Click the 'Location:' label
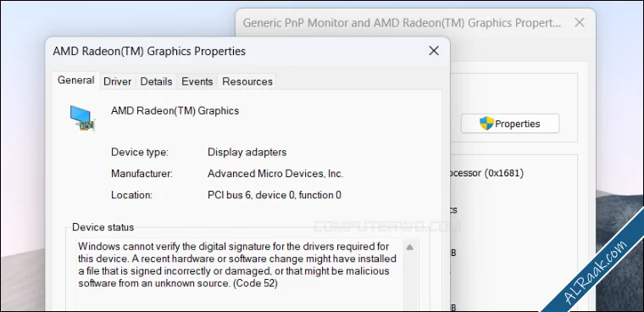This screenshot has height=312, width=644. (x=131, y=195)
